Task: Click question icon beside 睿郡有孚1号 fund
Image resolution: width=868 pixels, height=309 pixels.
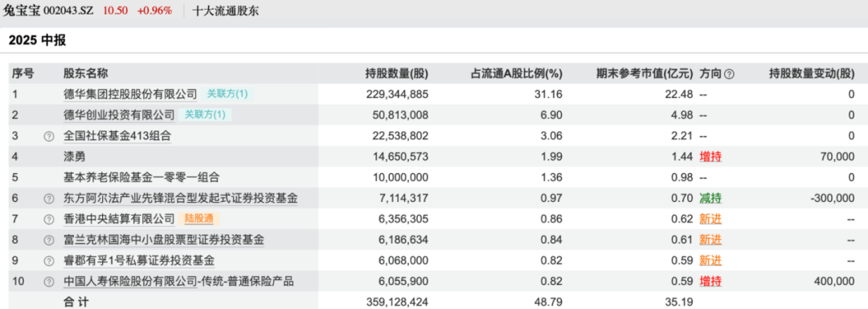Action: pos(49,262)
